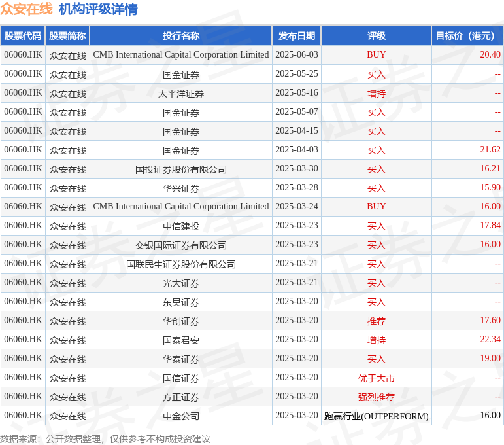Click the 华创证券 cell

coord(181,321)
